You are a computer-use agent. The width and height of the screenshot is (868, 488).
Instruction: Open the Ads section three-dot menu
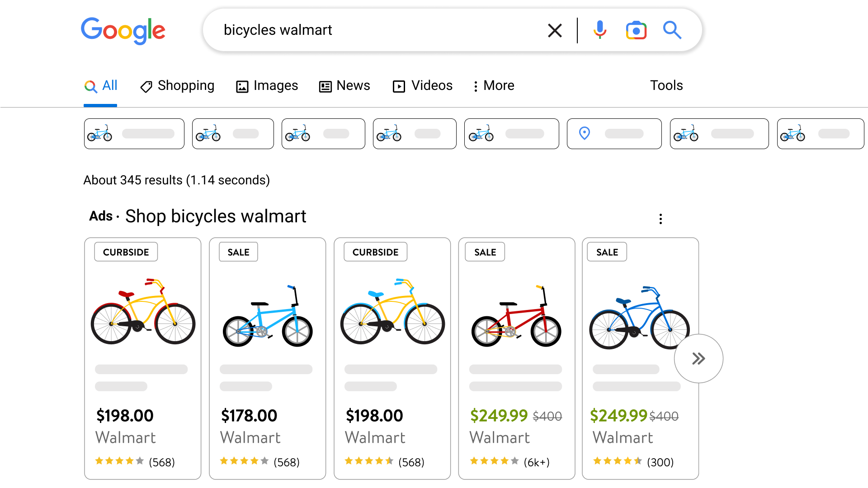coord(660,219)
